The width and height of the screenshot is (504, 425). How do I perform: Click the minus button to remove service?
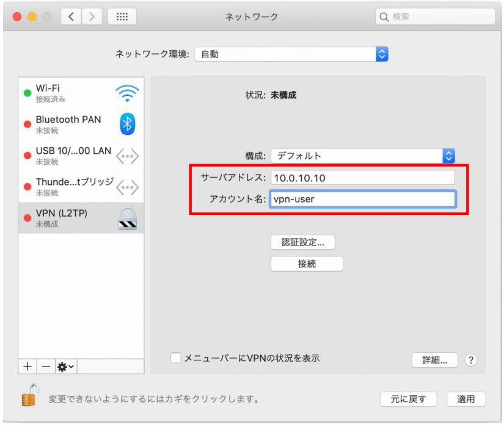(46, 366)
